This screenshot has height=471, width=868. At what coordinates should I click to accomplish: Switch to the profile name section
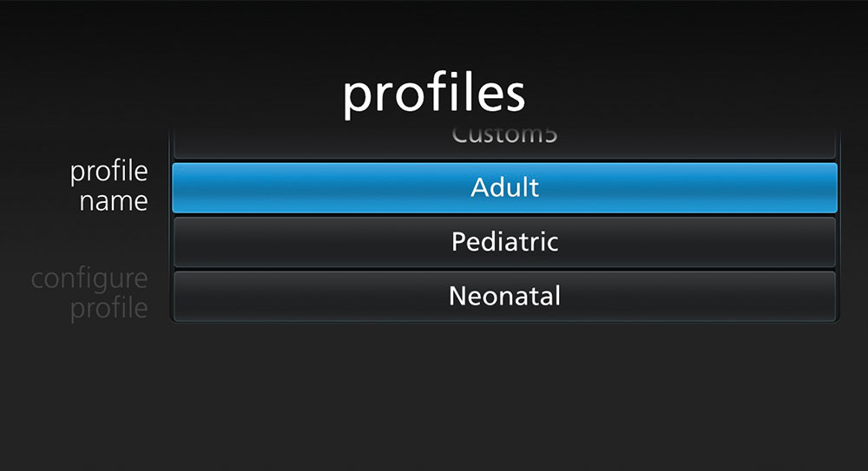point(108,186)
